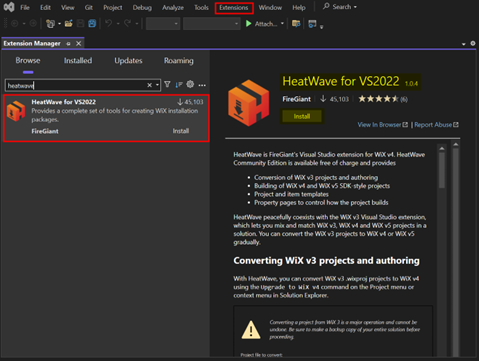Open the Tools menu
Viewport: 479px width, 361px height.
(x=201, y=7)
